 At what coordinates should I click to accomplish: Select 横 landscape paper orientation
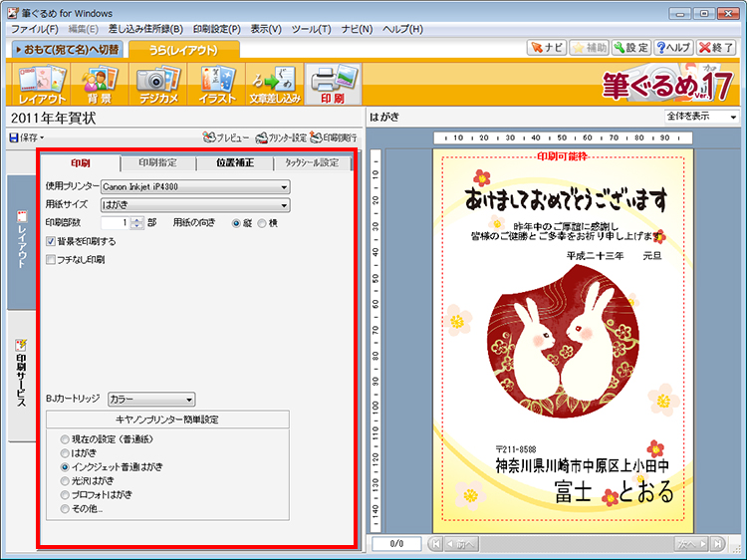click(262, 223)
